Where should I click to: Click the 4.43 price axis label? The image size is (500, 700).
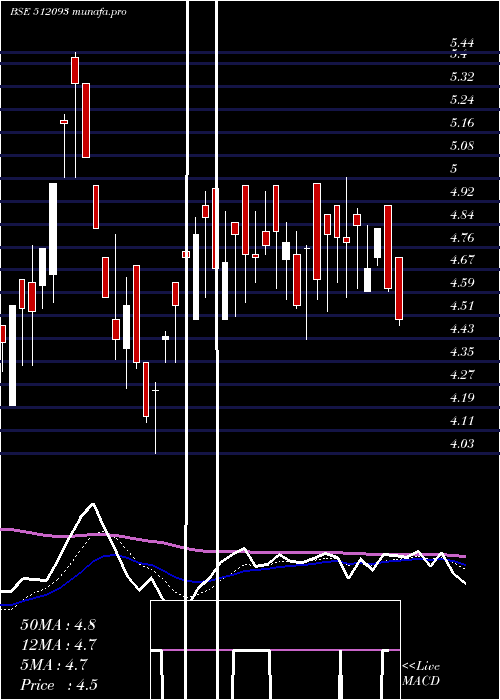[462, 329]
